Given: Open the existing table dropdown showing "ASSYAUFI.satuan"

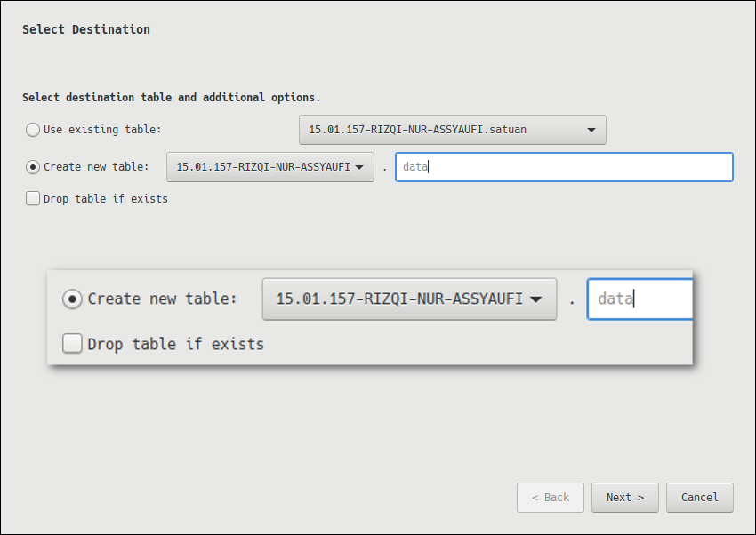Looking at the screenshot, I should coord(452,130).
